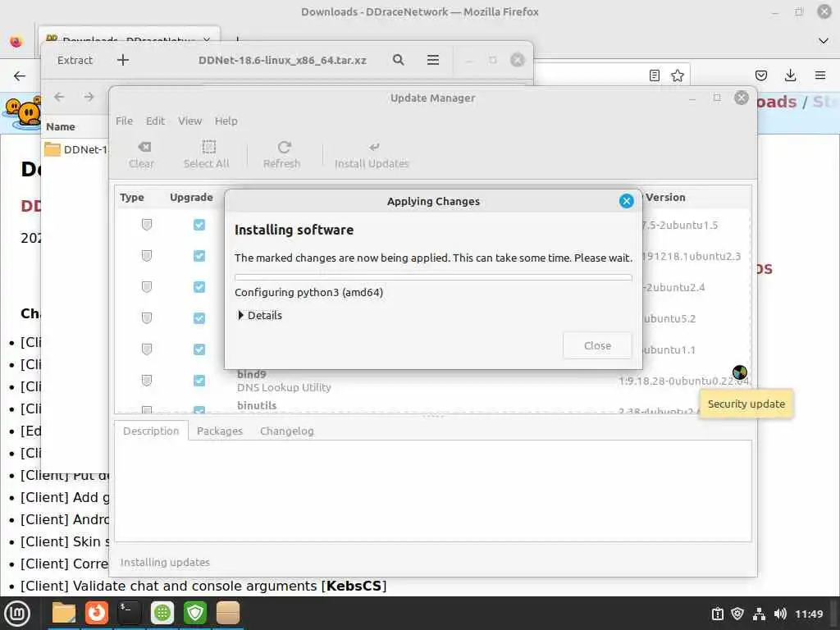Sort updates by Version column header
The image size is (840, 630).
tap(665, 197)
